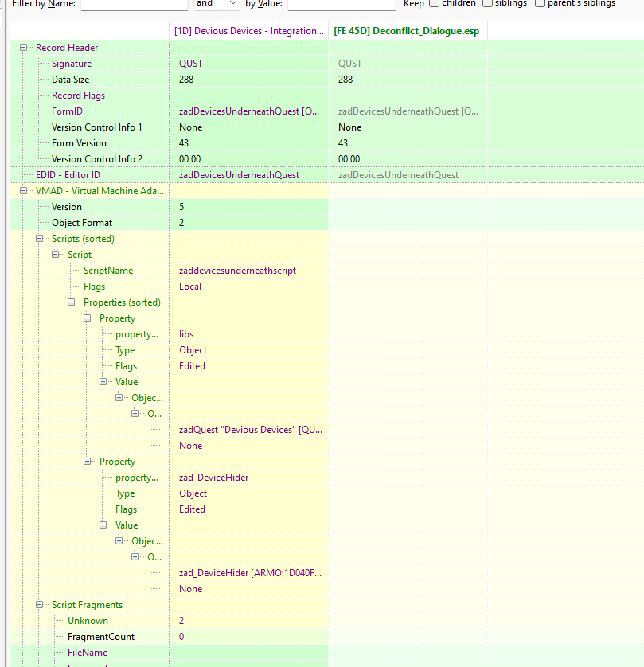Collapse the Property node containing zad_DeviceHider

[x=88, y=462]
